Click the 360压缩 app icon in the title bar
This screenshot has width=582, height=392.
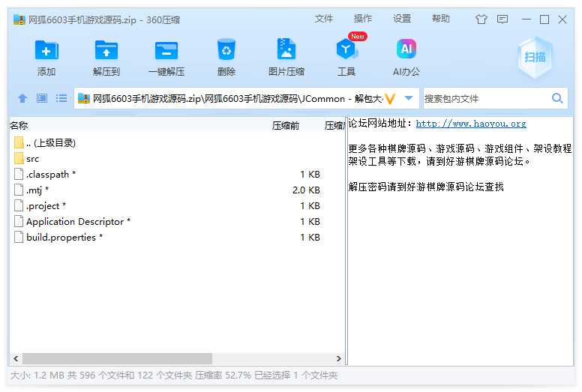pos(19,19)
